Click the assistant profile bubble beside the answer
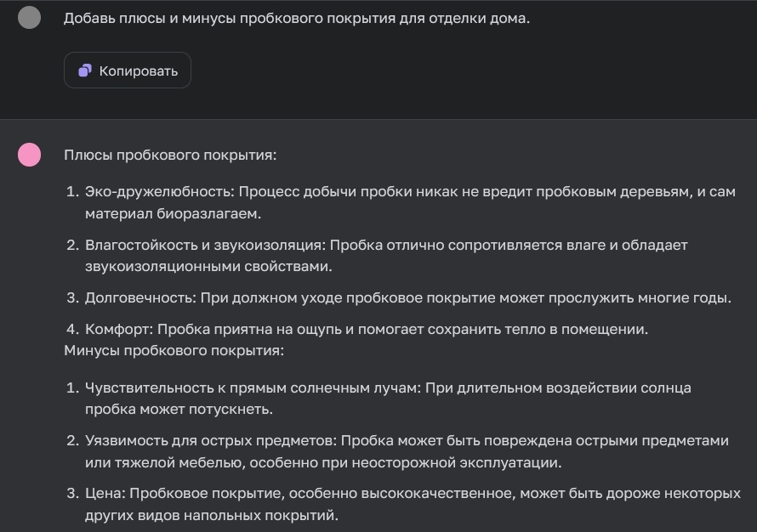 (x=29, y=156)
